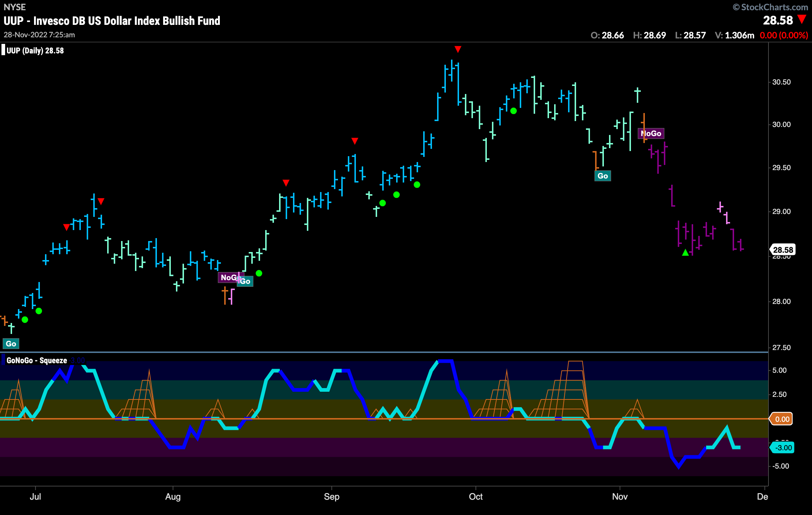Click the StockCharts.com copyright text

(770, 7)
